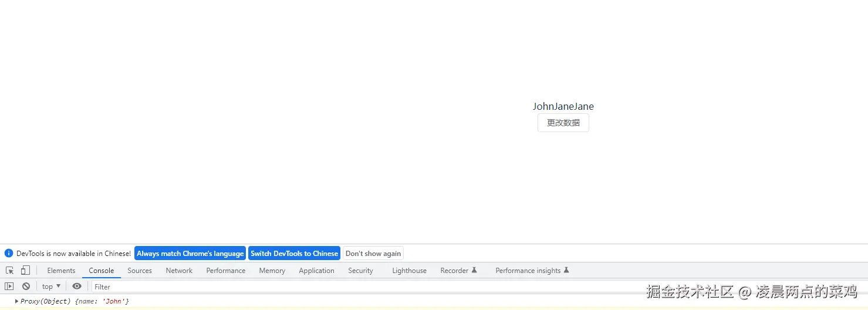Go to the Performance tab
The width and height of the screenshot is (868, 310).
pyautogui.click(x=226, y=271)
